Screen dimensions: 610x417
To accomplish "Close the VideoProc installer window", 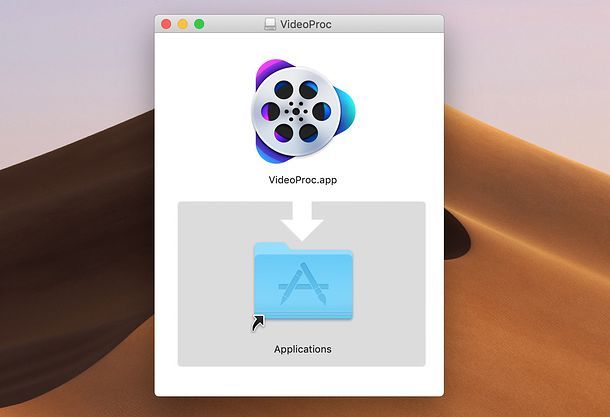I will (x=166, y=24).
